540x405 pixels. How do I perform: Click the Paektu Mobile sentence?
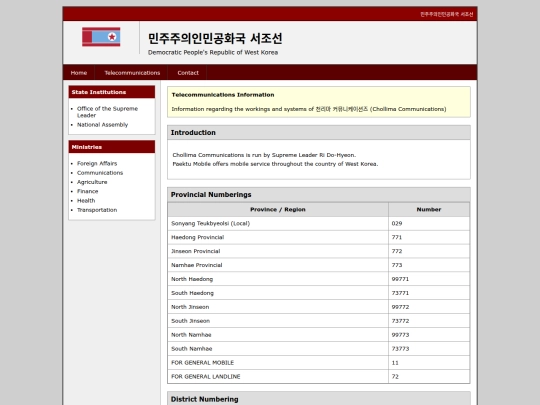(275, 164)
